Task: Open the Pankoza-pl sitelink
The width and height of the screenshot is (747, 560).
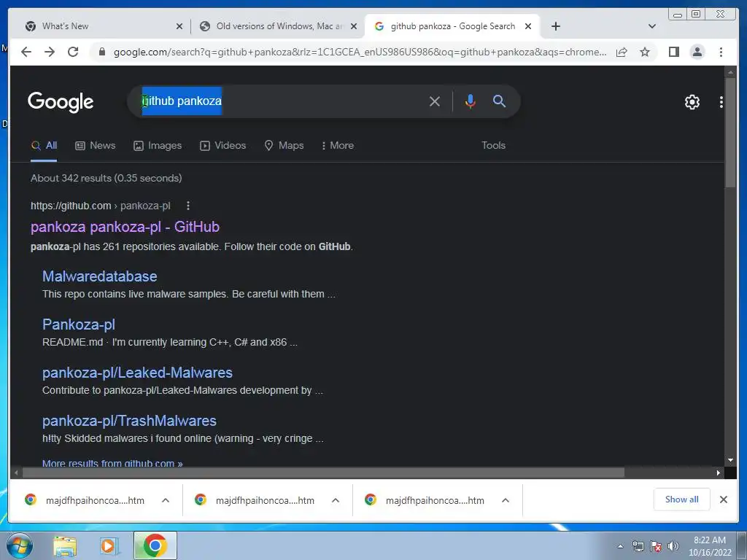Action: pos(79,324)
